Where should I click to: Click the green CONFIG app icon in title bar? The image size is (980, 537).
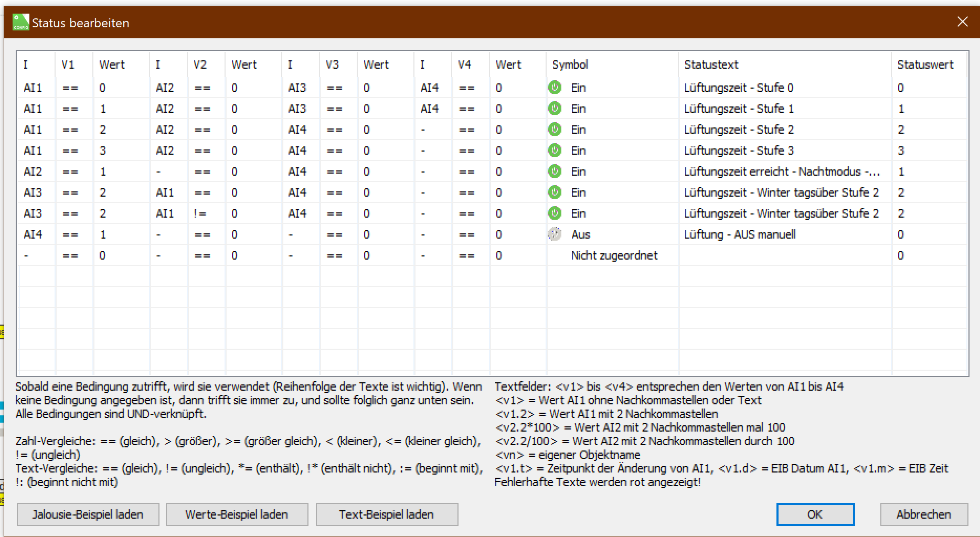(x=21, y=22)
